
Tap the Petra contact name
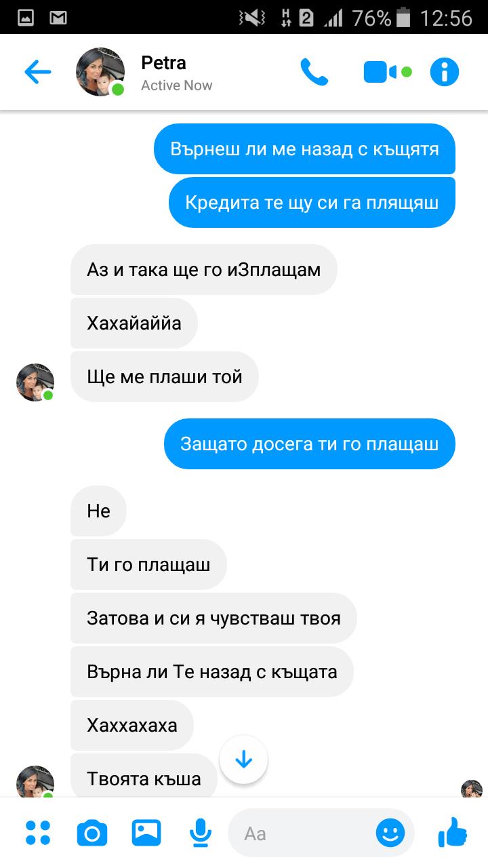click(163, 63)
